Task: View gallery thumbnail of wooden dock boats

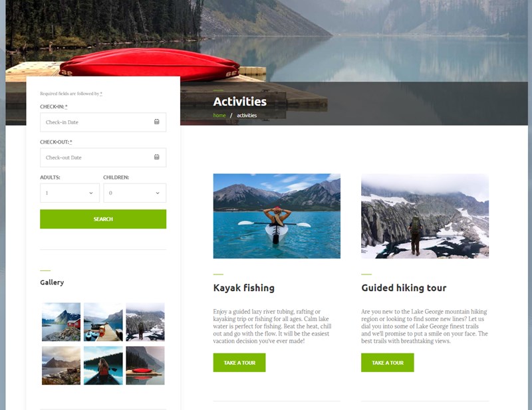Action: point(103,322)
